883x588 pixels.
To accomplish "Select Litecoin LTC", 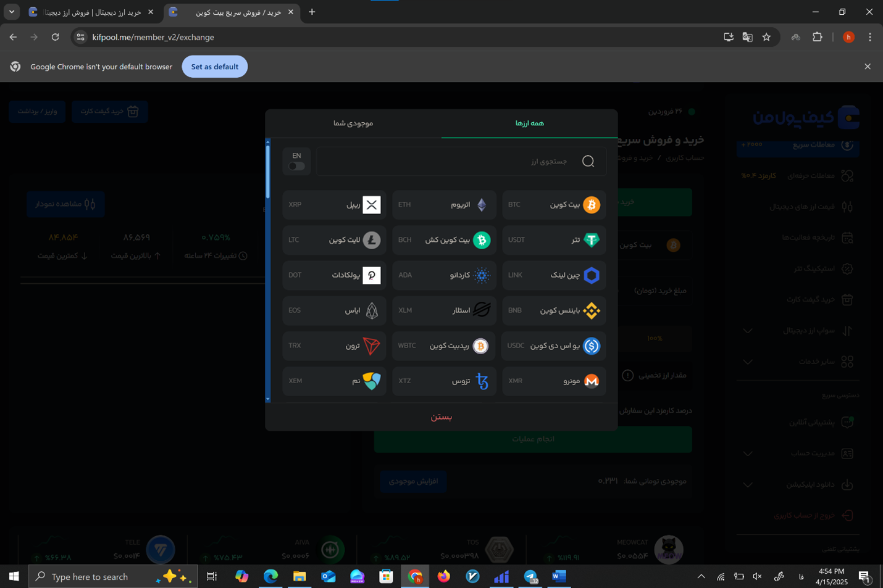I will [334, 240].
